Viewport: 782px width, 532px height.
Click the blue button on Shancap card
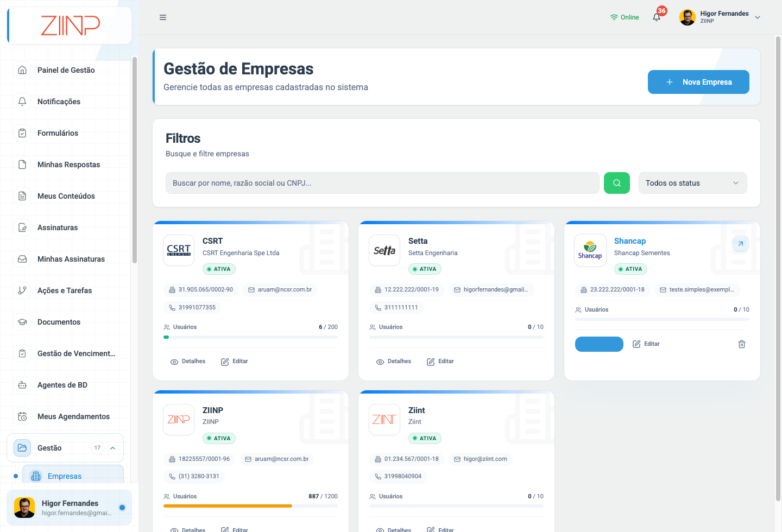tap(599, 344)
